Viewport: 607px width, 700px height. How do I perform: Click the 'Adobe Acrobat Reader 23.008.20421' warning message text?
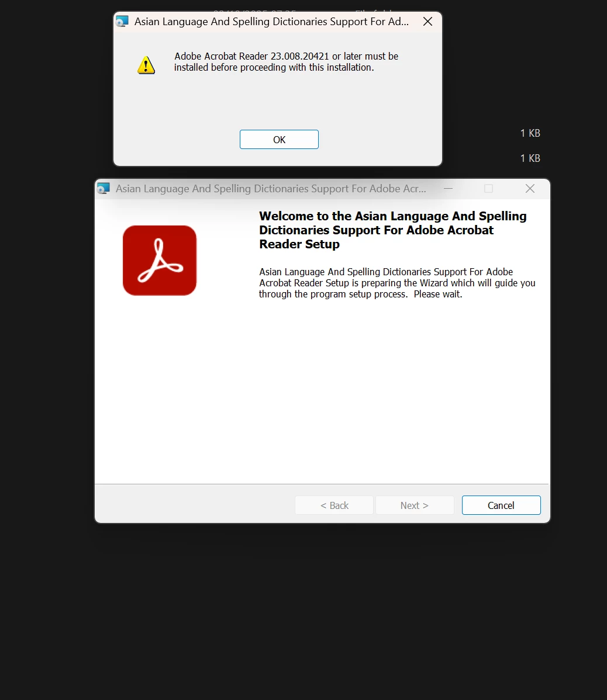287,61
